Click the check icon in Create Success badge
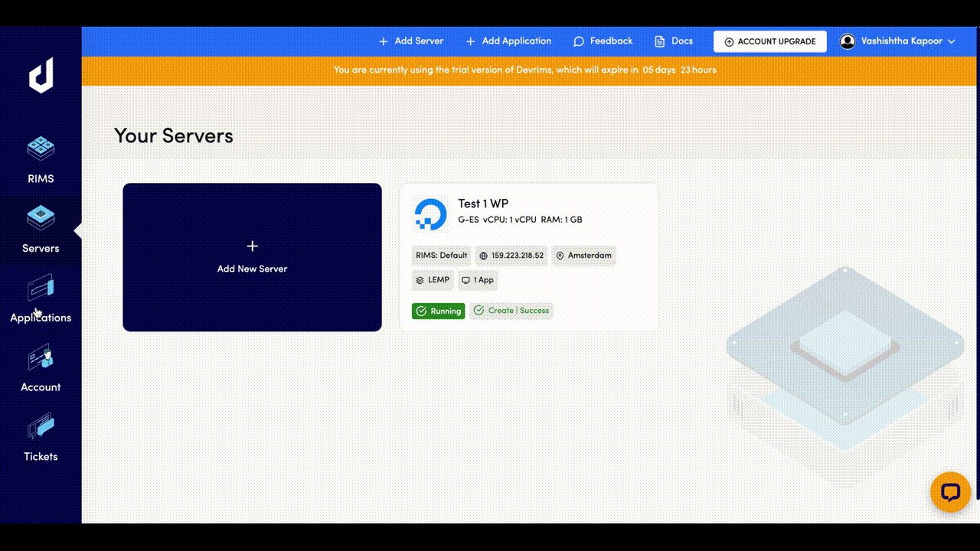Screen dimensions: 980x551 pos(479,311)
